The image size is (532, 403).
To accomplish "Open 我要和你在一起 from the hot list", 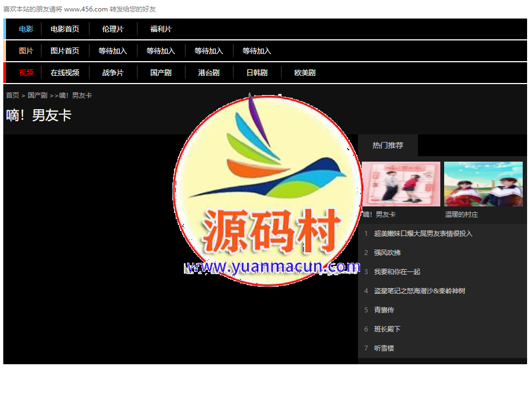I will pyautogui.click(x=397, y=272).
